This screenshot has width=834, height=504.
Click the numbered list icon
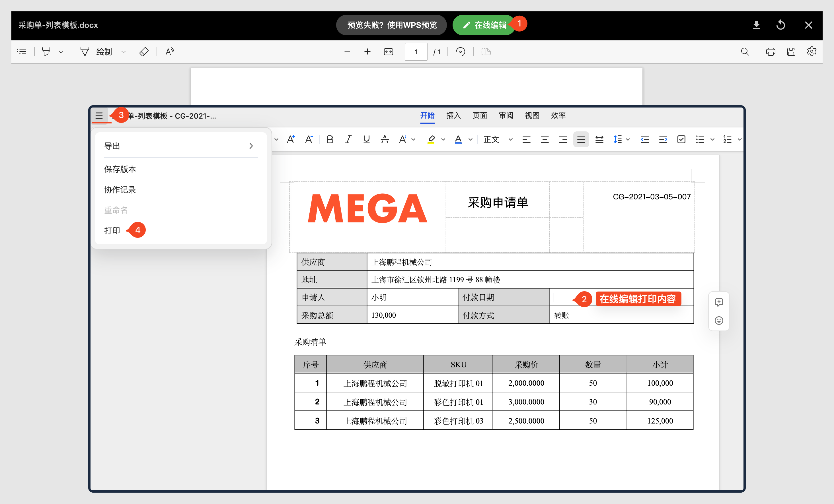[727, 139]
